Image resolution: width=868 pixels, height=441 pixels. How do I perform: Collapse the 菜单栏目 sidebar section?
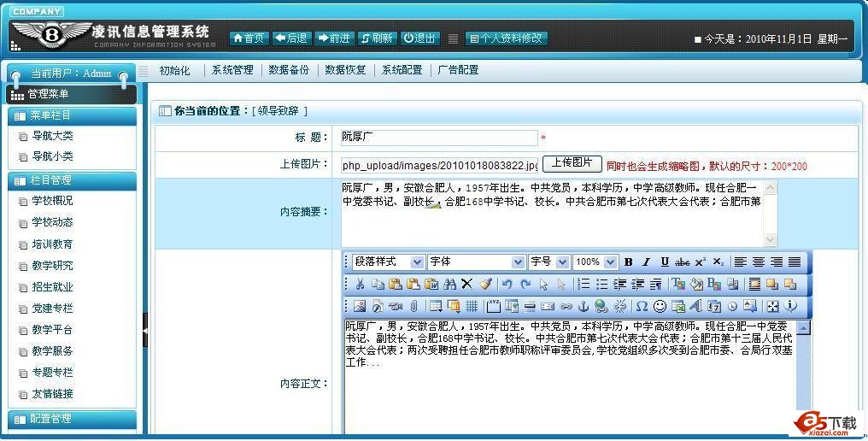pos(72,115)
